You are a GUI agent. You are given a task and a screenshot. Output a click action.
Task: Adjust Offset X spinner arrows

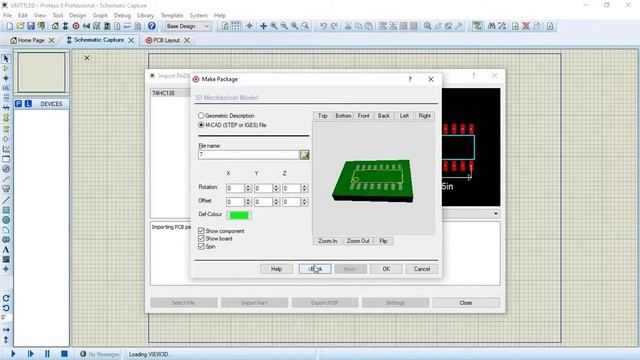248,202
